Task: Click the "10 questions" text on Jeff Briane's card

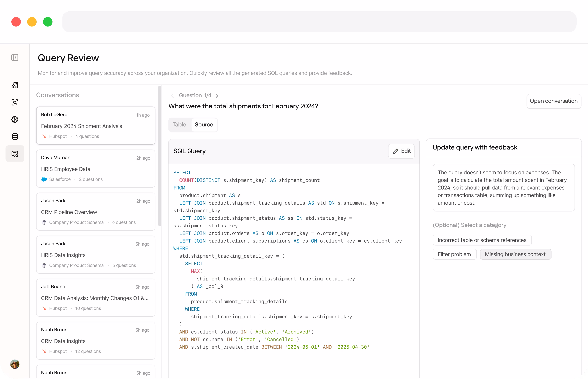Action: pos(88,309)
